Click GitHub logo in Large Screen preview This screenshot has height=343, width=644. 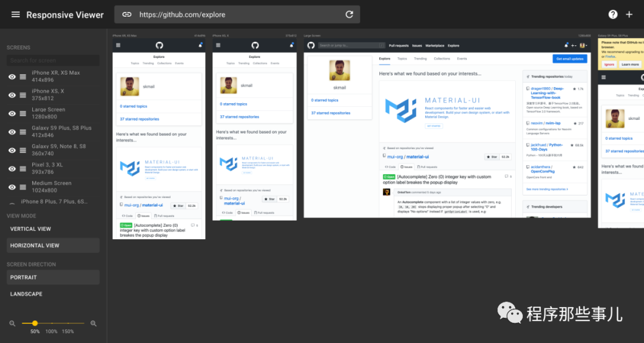(x=311, y=45)
